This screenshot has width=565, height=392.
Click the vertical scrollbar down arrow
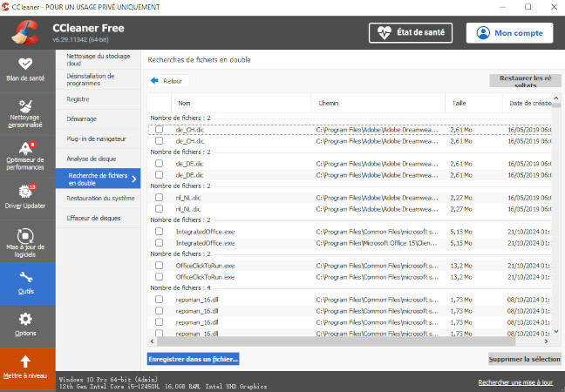(x=556, y=331)
